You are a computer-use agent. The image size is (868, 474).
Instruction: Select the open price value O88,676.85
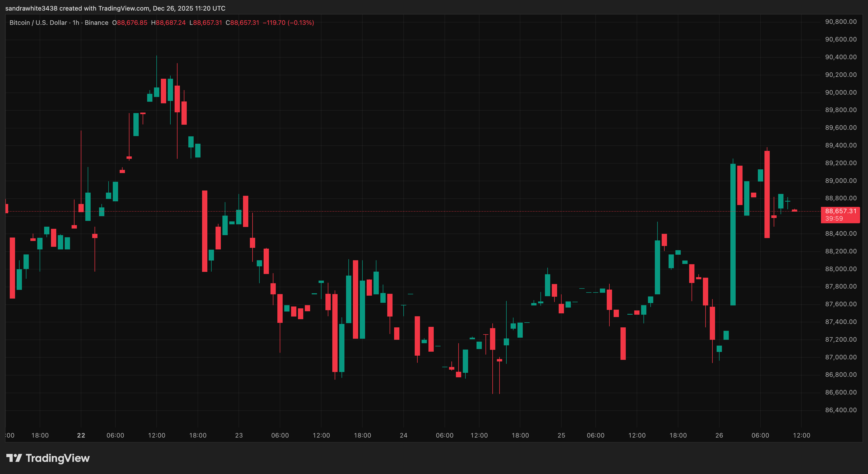point(130,22)
